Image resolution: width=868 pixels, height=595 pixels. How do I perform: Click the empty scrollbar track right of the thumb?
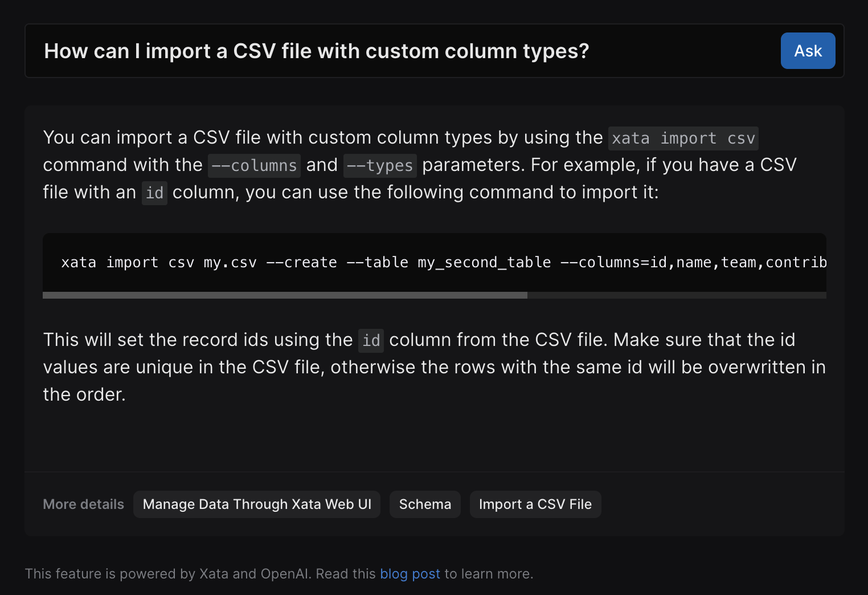click(x=677, y=295)
